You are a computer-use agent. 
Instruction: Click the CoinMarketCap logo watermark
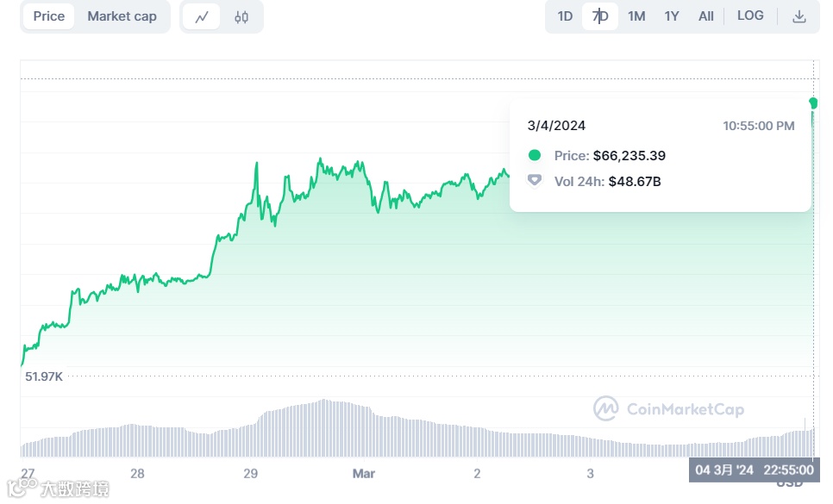668,409
